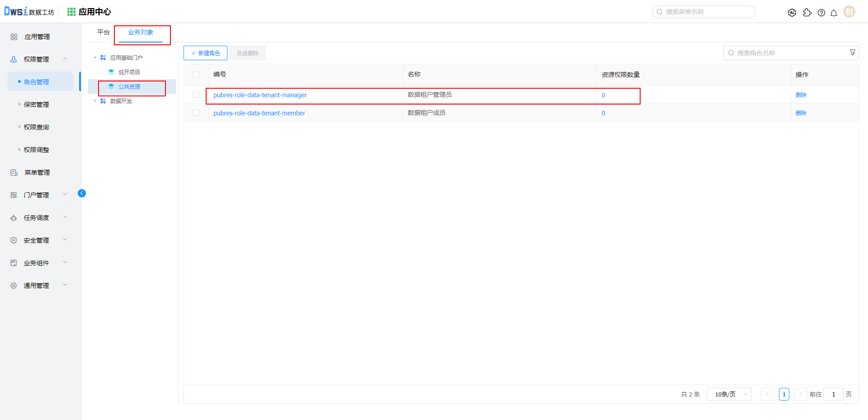Open 权限查询 in the sidebar
This screenshot has height=420, width=868.
click(36, 127)
